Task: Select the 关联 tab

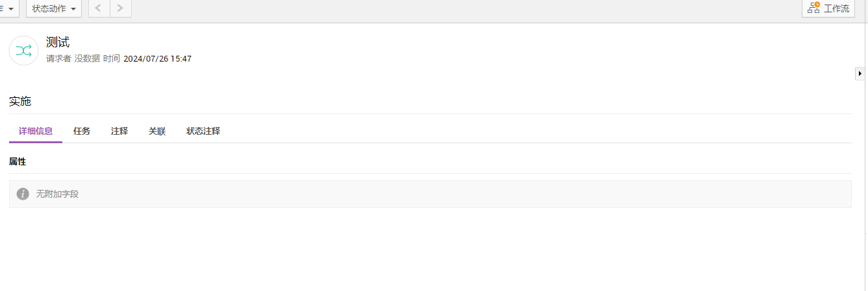Action: click(x=157, y=131)
